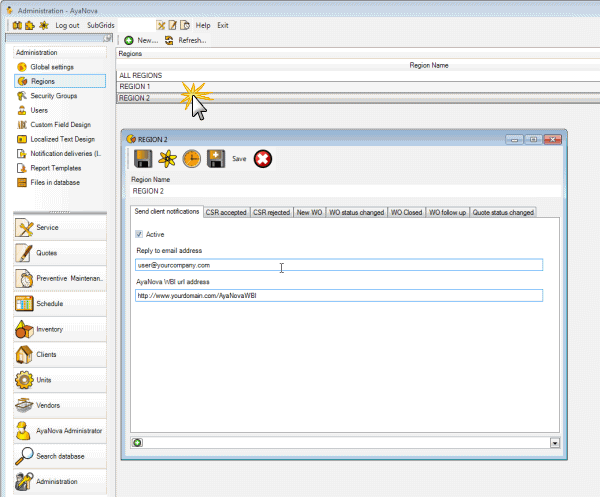Image resolution: width=600 pixels, height=497 pixels.
Task: Click the yellow starburst icon in REGION 2 toolbar
Action: (x=168, y=159)
